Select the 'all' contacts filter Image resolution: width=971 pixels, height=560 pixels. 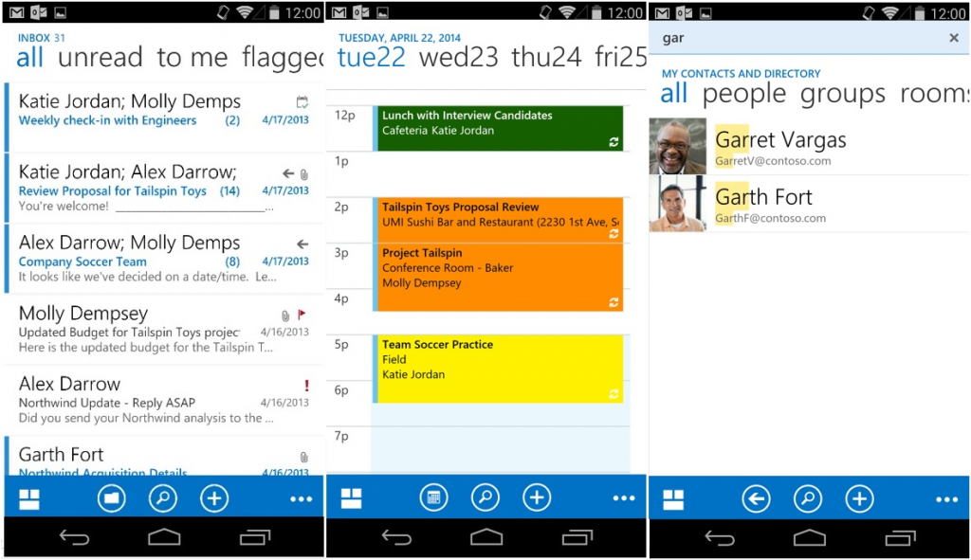pos(674,94)
